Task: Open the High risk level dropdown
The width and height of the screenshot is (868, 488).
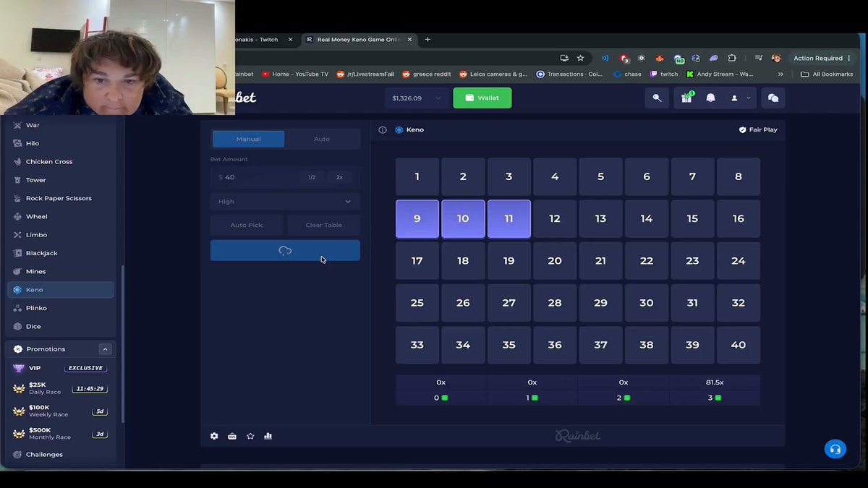Action: 285,202
